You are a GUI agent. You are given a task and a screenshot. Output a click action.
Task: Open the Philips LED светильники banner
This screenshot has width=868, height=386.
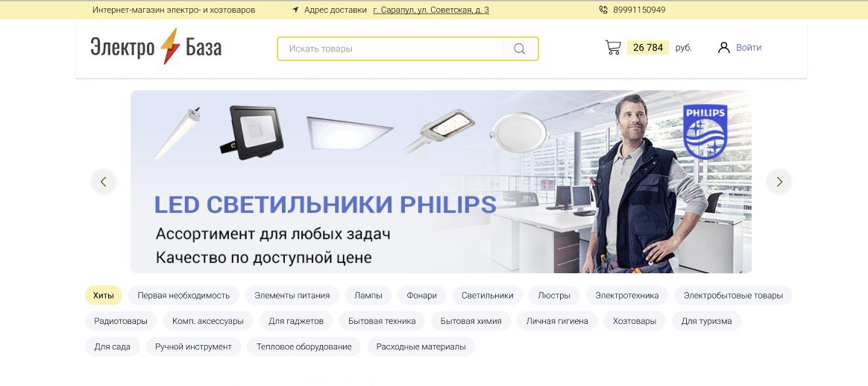point(441,182)
